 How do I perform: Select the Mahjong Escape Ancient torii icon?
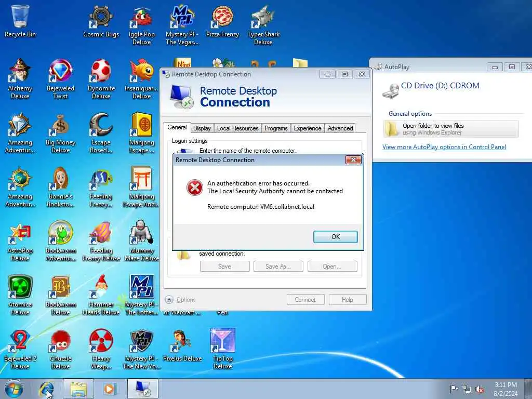coord(141,187)
